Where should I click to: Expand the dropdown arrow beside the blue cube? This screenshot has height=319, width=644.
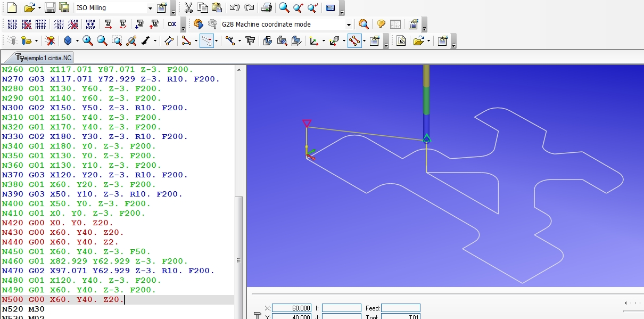[78, 40]
